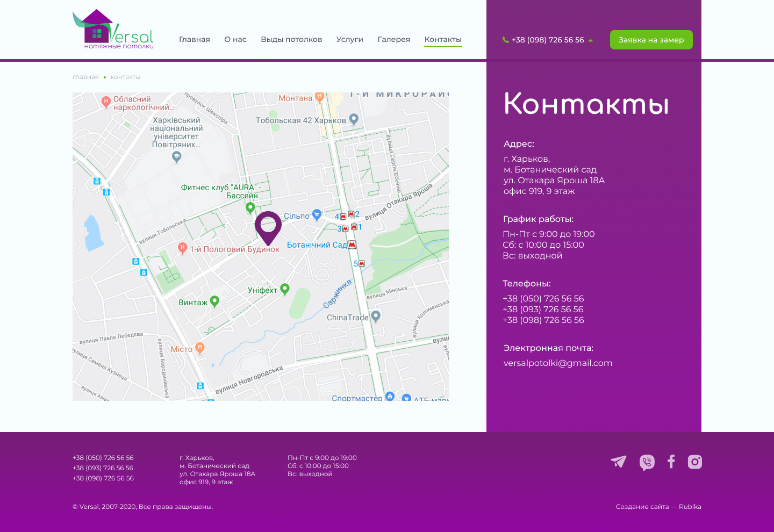
Task: Click the Спортмастер shopping marker
Action: pyautogui.click(x=390, y=397)
